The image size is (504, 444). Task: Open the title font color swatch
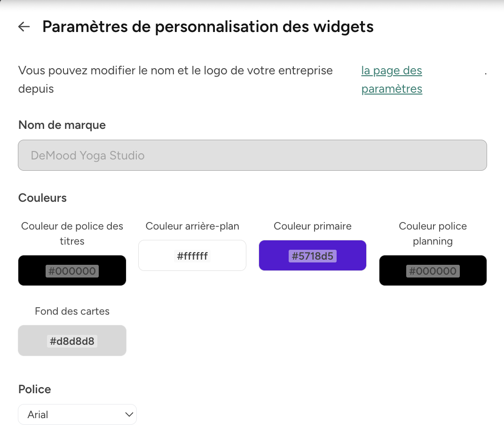[72, 270]
